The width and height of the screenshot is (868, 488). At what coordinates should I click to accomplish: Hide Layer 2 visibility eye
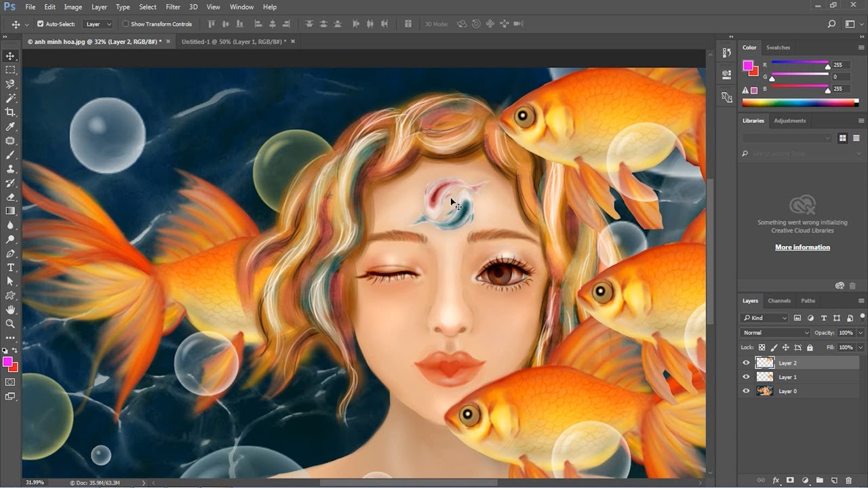(747, 363)
